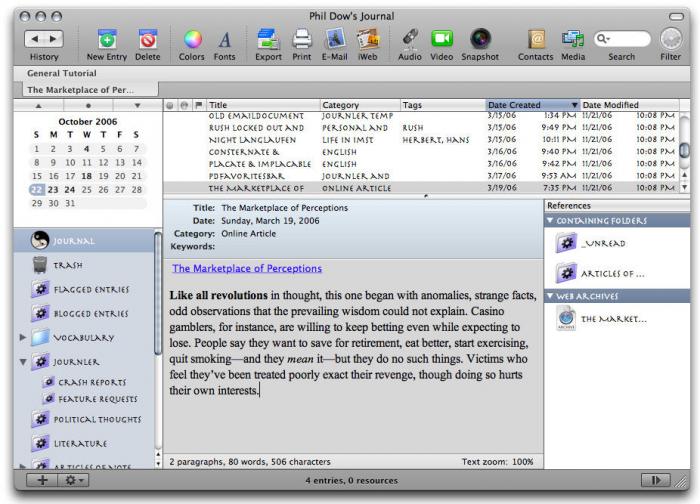The image size is (700, 504).
Task: Toggle the references pane button bottom right
Action: tap(655, 480)
